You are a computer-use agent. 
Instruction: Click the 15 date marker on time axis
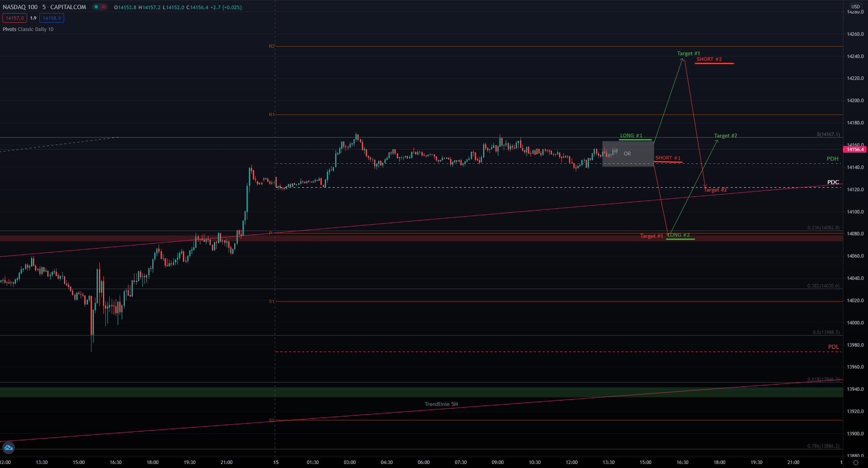(276, 462)
